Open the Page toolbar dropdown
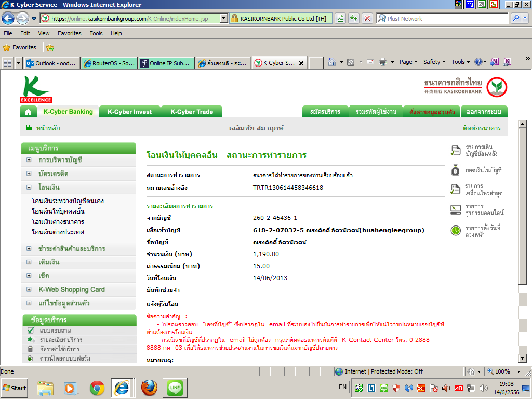Viewport: 532px width, 399px height. point(408,62)
